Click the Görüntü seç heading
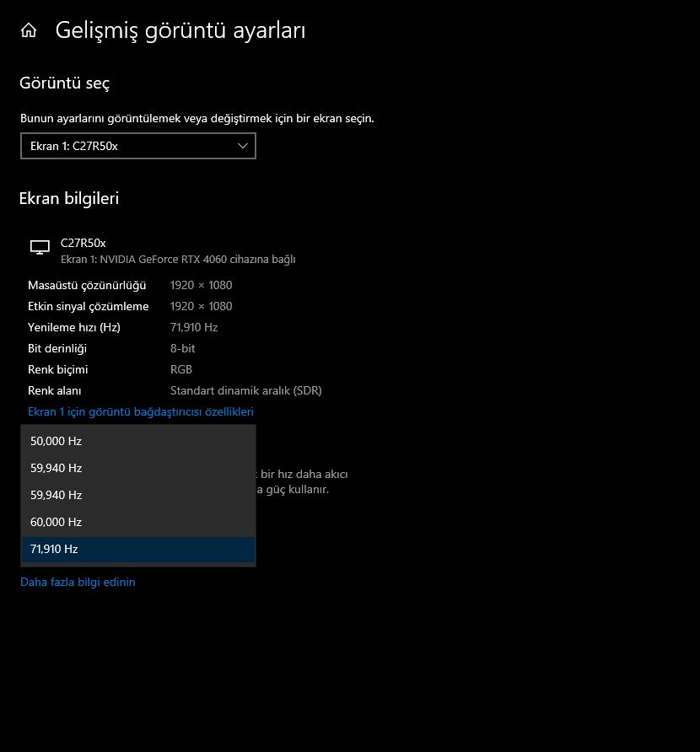This screenshot has width=700, height=752. 65,83
